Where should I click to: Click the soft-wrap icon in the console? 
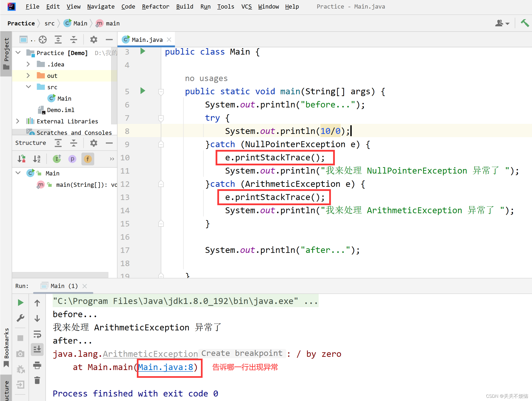(37, 334)
